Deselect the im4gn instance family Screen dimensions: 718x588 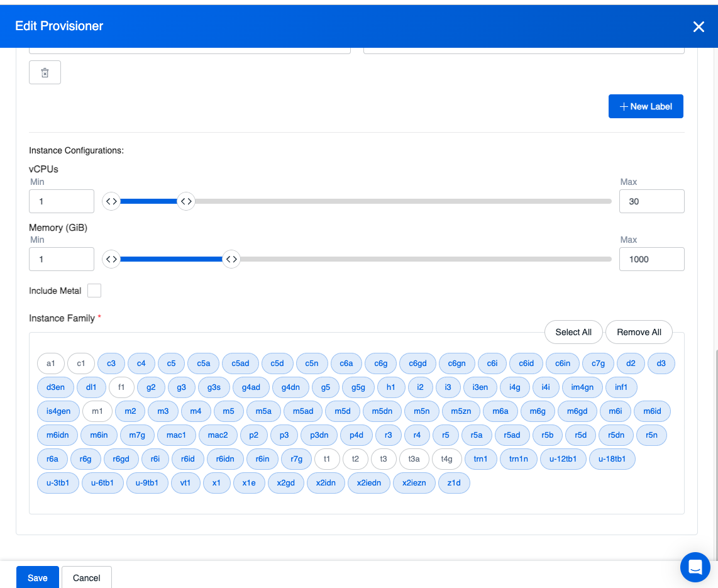coord(582,387)
